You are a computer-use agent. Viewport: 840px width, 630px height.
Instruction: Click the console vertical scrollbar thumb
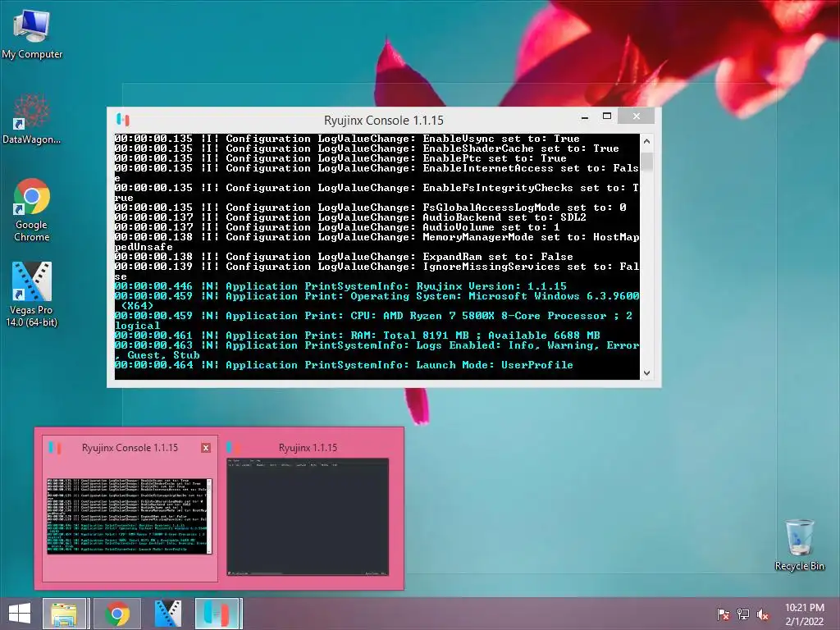646,162
